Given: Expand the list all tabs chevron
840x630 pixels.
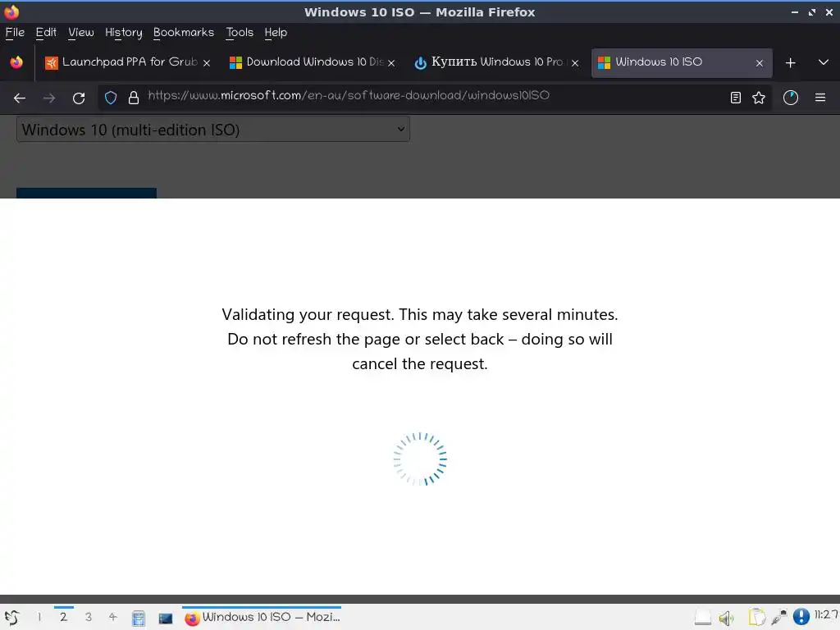Looking at the screenshot, I should point(824,62).
